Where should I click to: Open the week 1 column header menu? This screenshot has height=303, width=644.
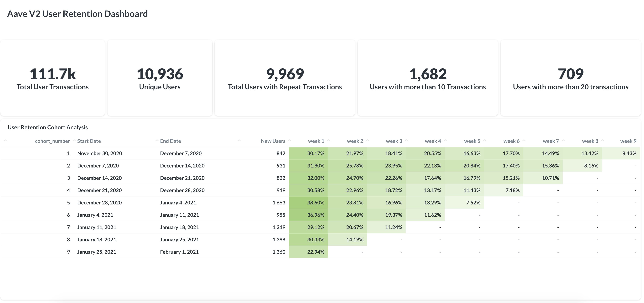point(316,141)
